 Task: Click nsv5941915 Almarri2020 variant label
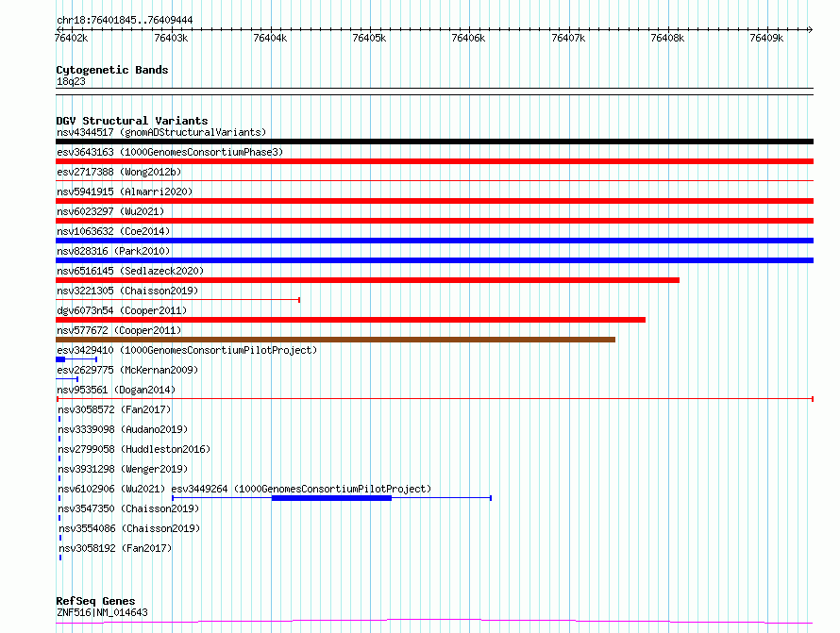coord(125,192)
